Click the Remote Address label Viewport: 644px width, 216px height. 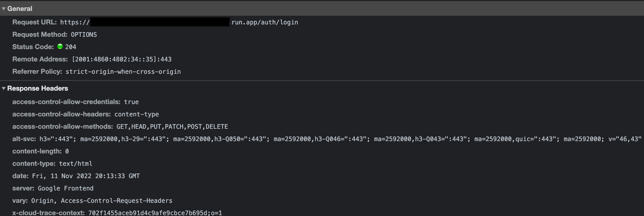tap(40, 59)
